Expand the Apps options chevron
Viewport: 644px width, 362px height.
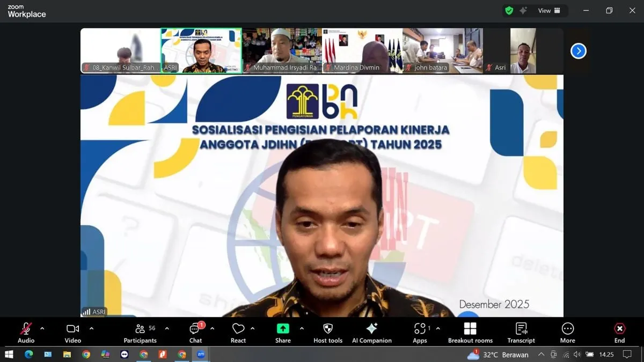(x=438, y=328)
